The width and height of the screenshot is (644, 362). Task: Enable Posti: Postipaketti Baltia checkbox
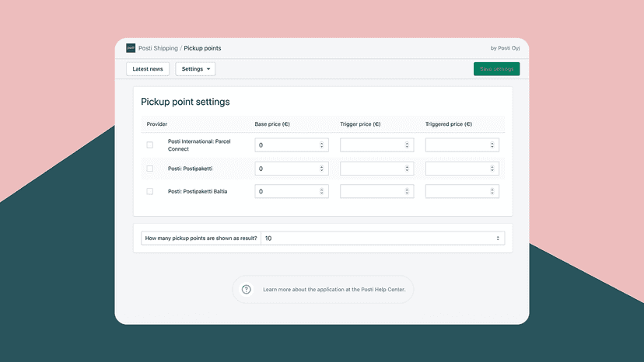pos(150,191)
